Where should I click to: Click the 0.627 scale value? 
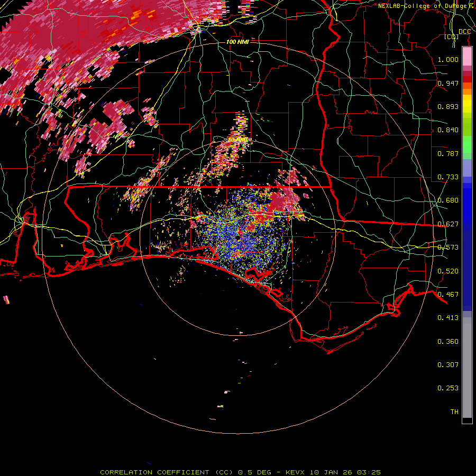coord(448,224)
